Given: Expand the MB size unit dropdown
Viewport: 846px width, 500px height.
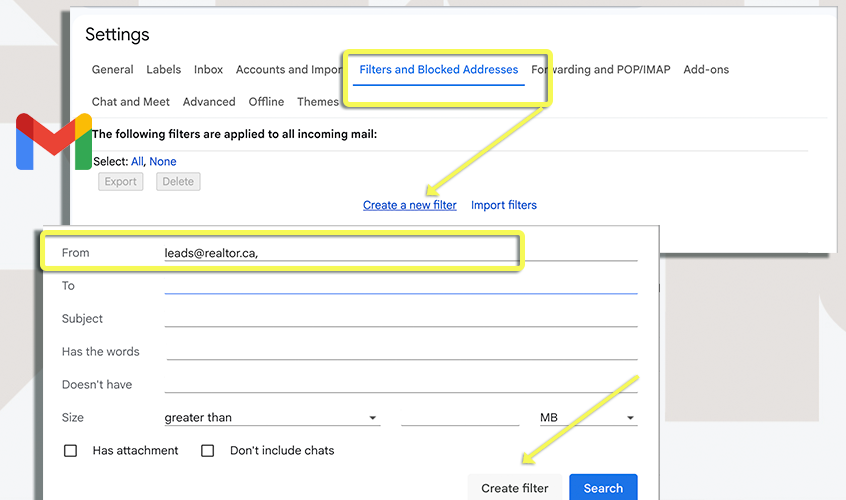Looking at the screenshot, I should click(x=587, y=418).
